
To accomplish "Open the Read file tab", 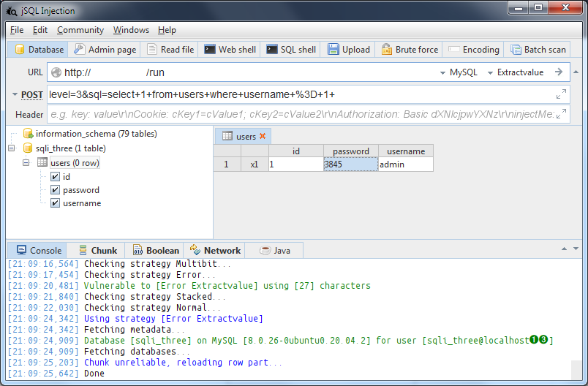I will click(x=170, y=50).
